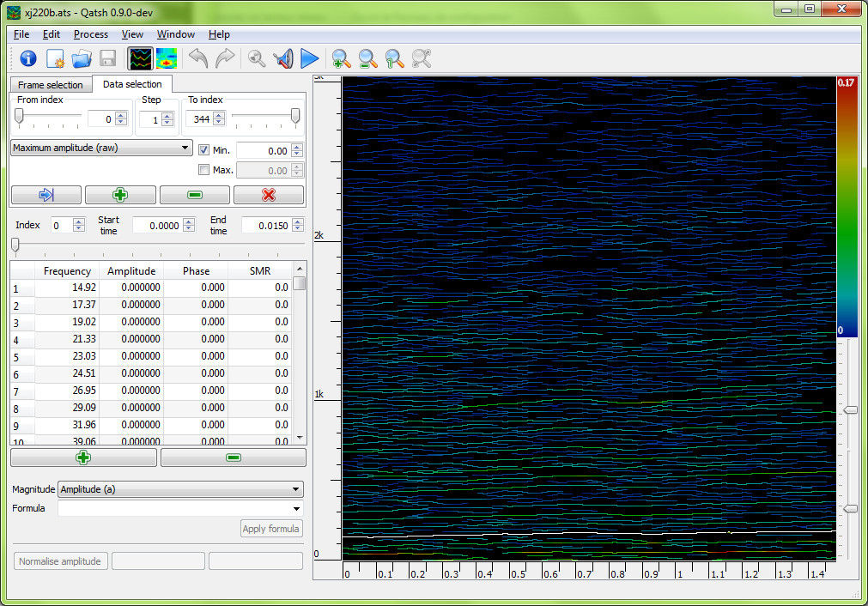Click the white highlighted partial in plot
This screenshot has width=868, height=606.
[589, 534]
